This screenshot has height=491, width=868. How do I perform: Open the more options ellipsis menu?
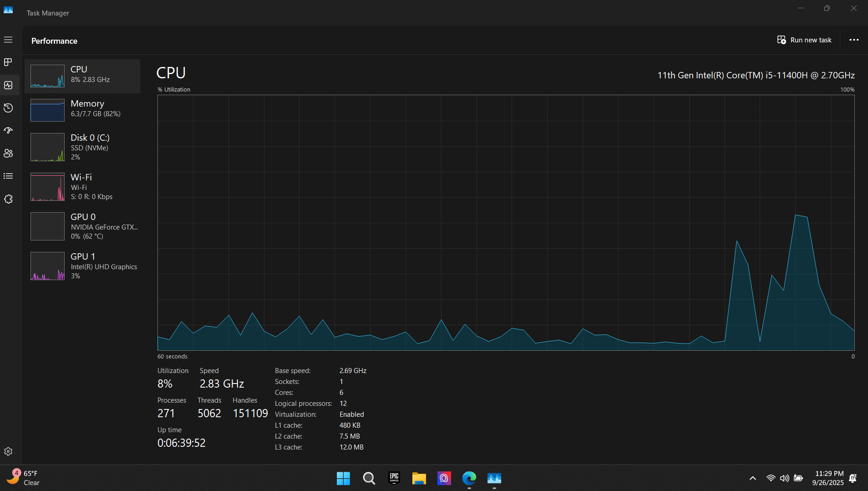click(x=854, y=40)
